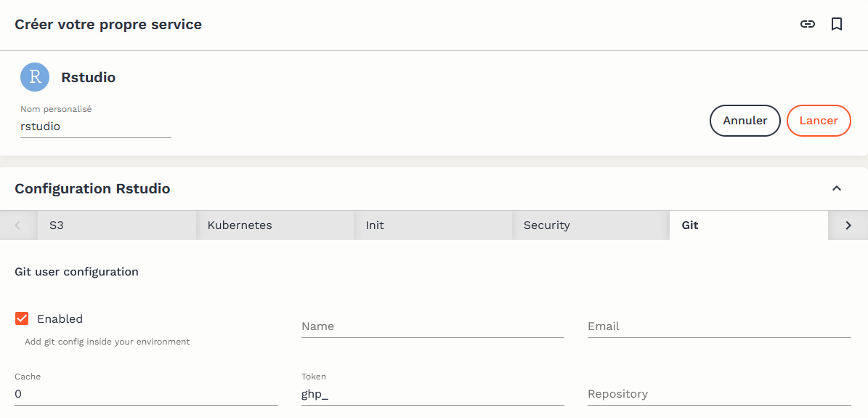Click the Repository input field

pyautogui.click(x=718, y=394)
